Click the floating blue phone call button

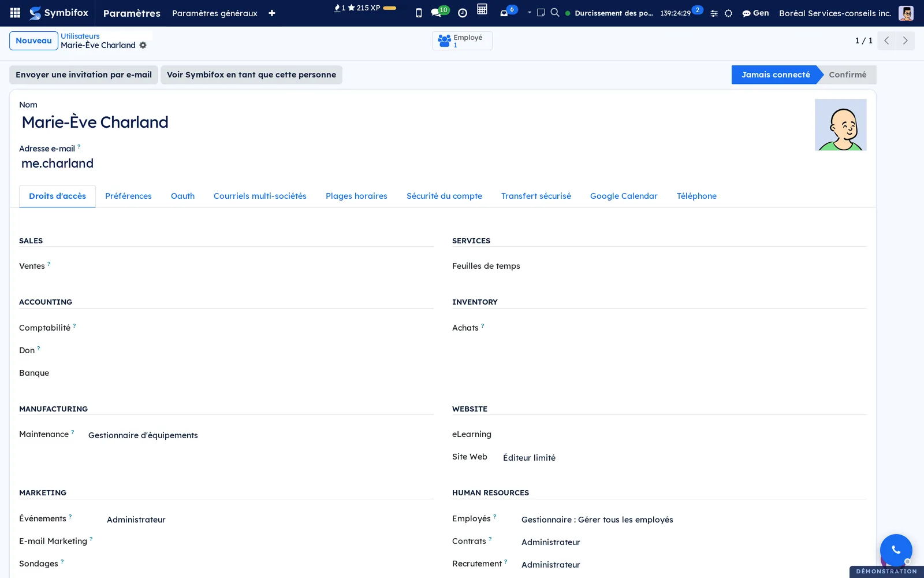tap(896, 550)
